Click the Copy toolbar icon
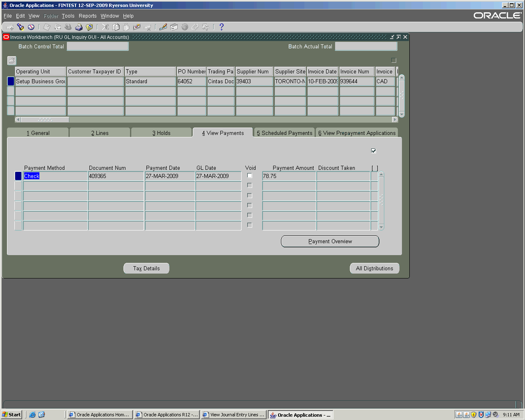 [x=116, y=27]
